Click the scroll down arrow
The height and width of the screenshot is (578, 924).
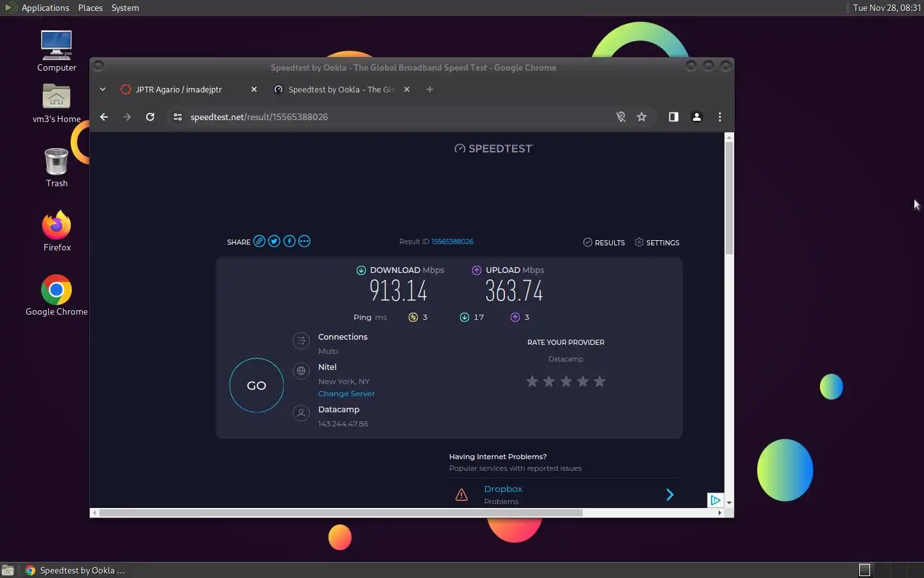(x=729, y=503)
